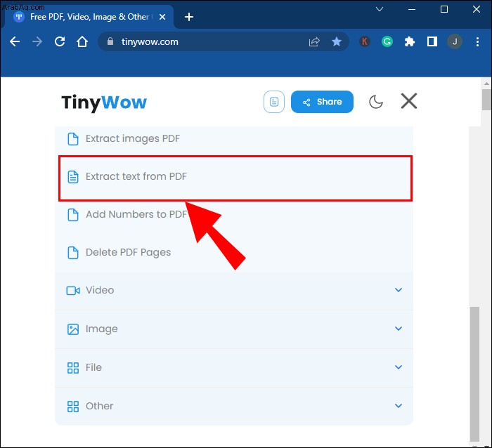The image size is (492, 448).
Task: Open the browser home page
Action: point(82,41)
